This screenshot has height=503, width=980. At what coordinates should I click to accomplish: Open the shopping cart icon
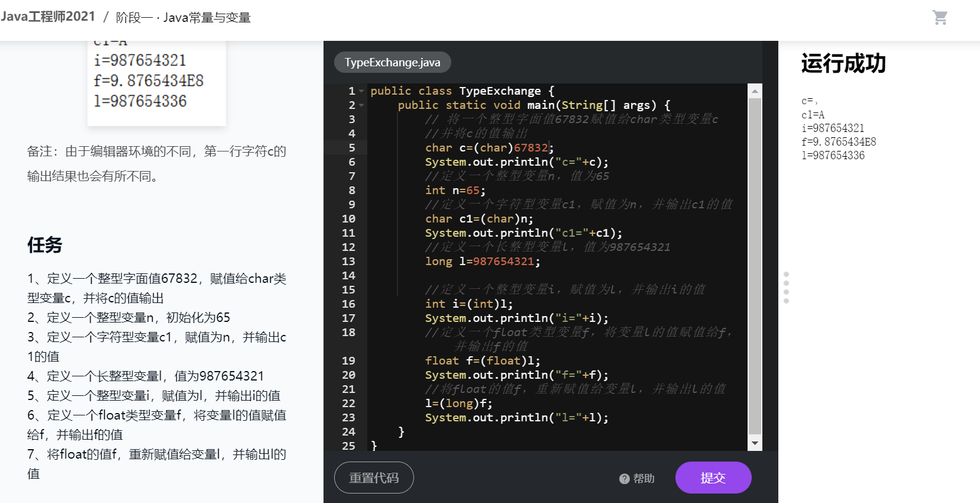click(940, 17)
